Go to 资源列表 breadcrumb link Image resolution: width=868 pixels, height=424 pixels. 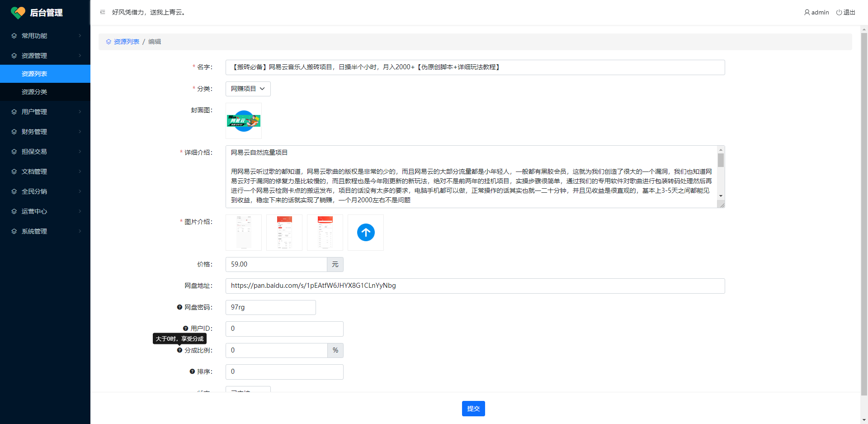click(x=126, y=42)
